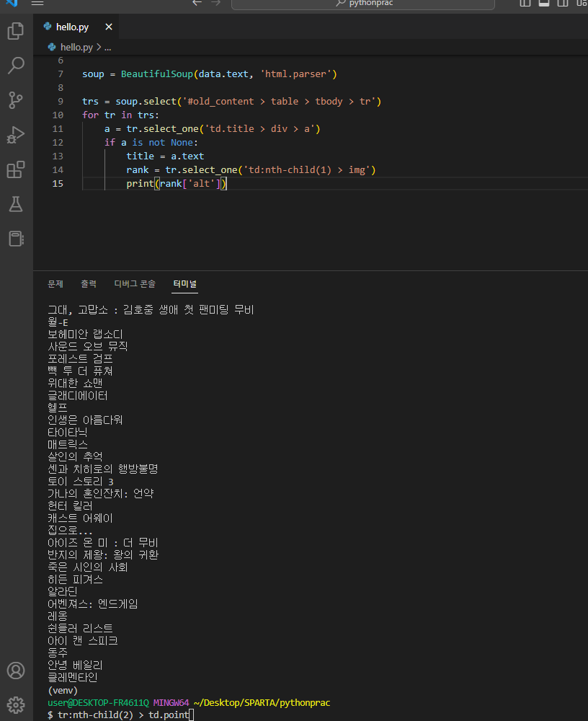Go forward with the right arrow
Viewport: 588px width, 721px height.
click(x=216, y=3)
